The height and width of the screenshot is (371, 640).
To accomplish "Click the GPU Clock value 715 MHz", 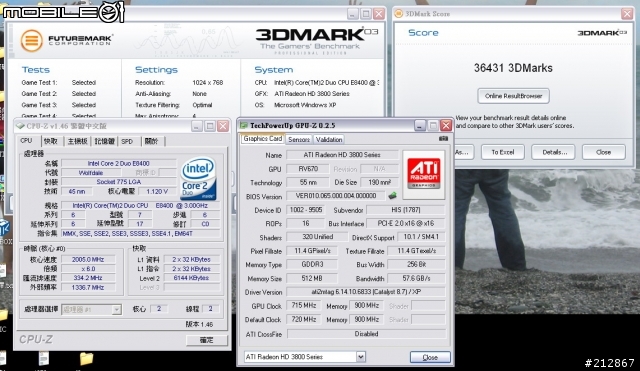I will pos(304,306).
